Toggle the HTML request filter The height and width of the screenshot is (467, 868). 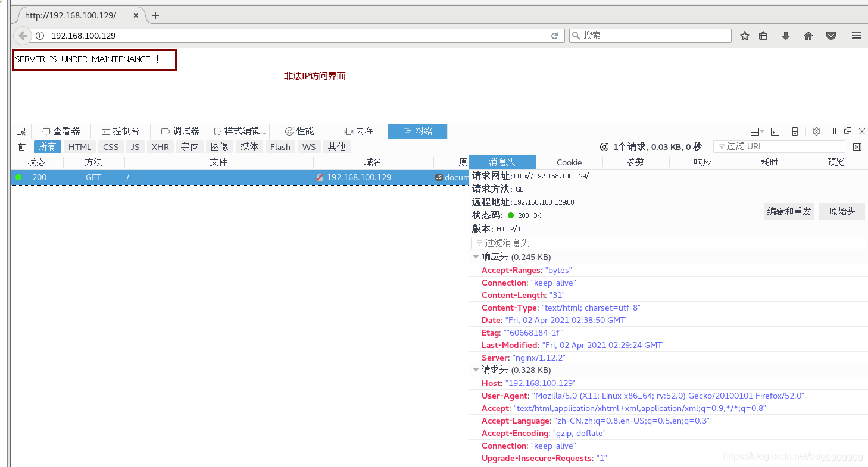coord(80,147)
